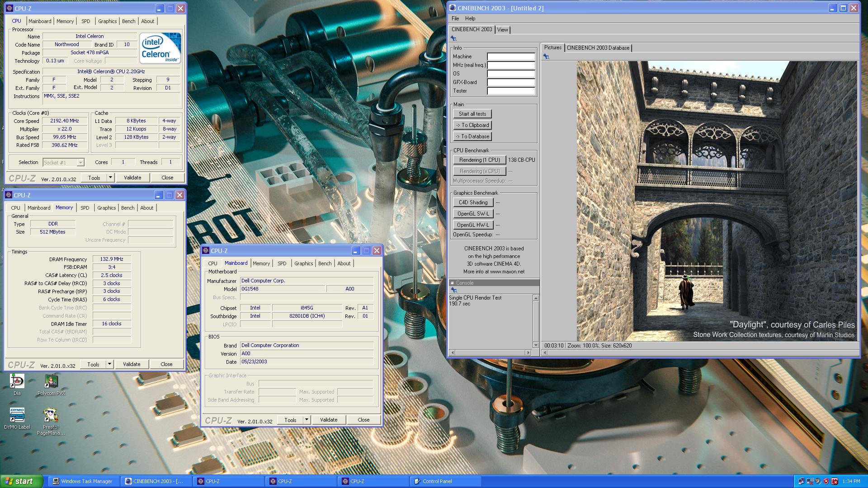Click the Core Speed value 2192.40 MHz
The height and width of the screenshot is (488, 868).
coord(65,121)
